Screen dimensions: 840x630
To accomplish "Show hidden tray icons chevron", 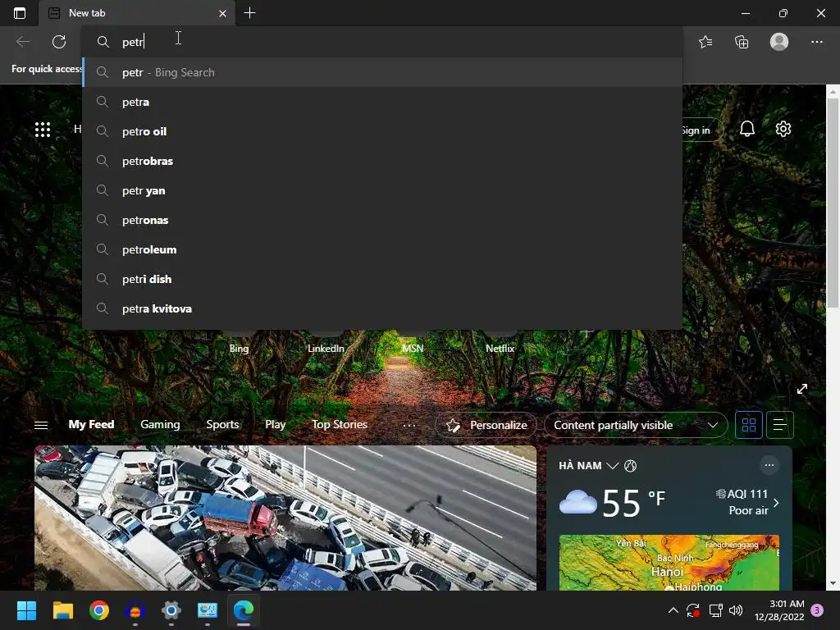I will pyautogui.click(x=673, y=610).
